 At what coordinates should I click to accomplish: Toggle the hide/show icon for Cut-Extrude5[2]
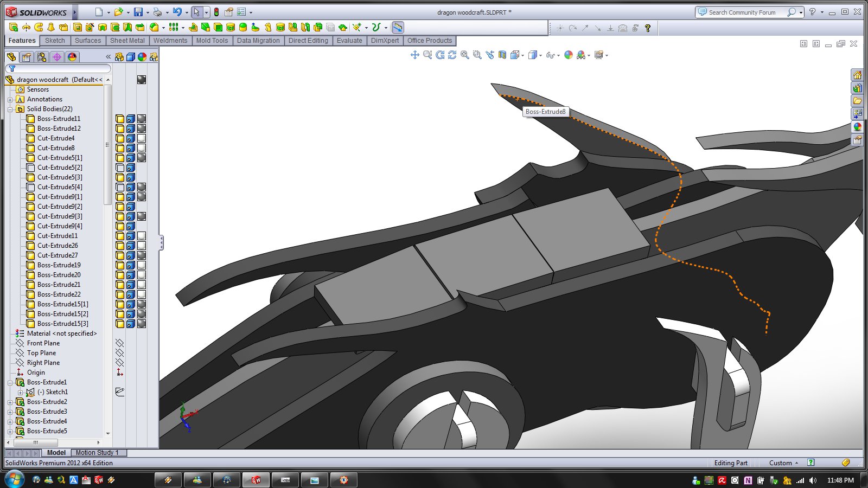pos(120,168)
